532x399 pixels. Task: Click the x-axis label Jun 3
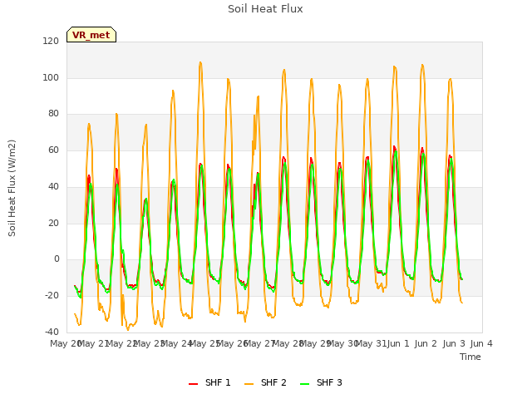(x=454, y=343)
